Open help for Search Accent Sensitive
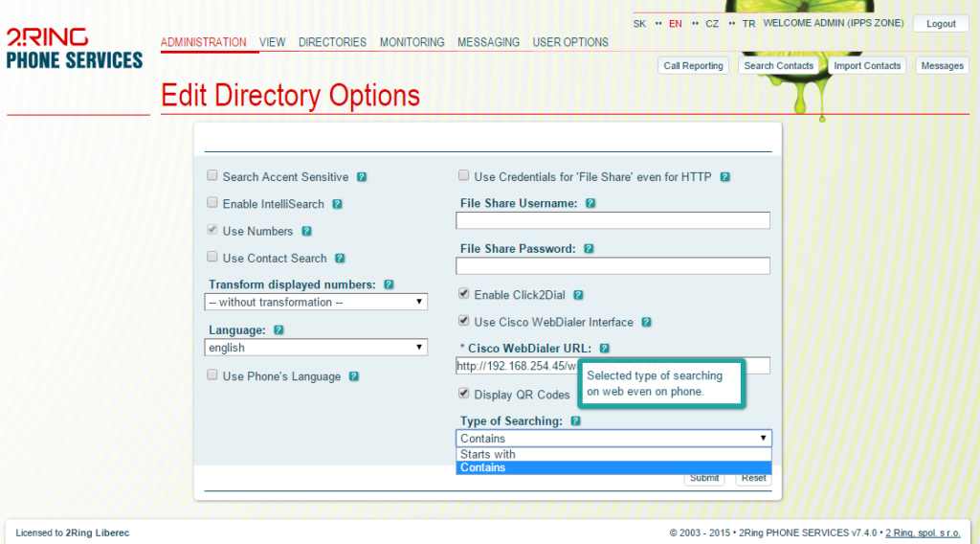 tap(361, 177)
